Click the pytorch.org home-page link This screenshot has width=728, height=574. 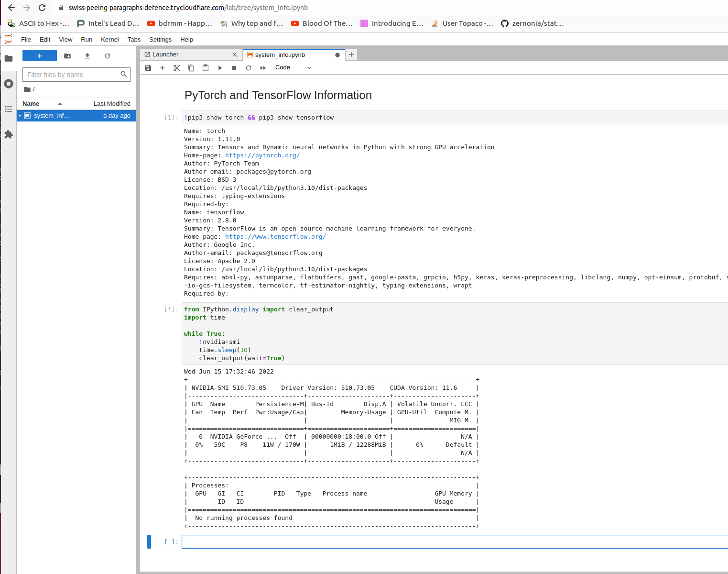262,155
